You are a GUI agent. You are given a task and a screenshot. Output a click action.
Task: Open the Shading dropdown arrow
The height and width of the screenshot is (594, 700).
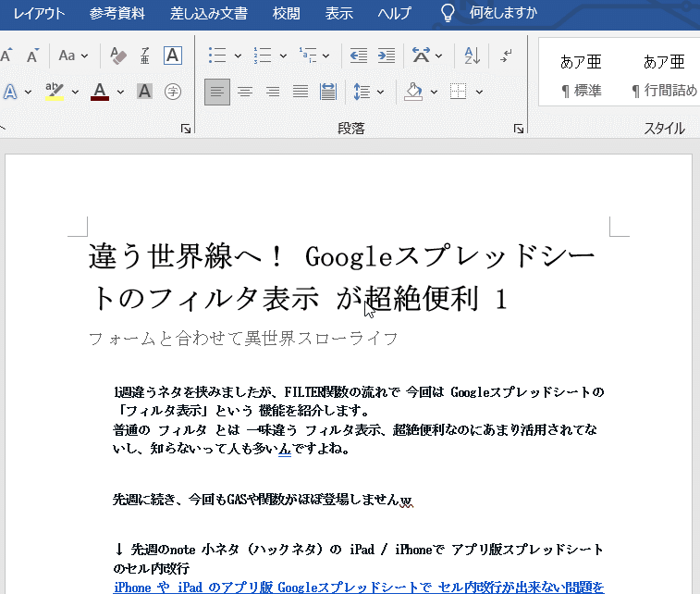coord(434,92)
